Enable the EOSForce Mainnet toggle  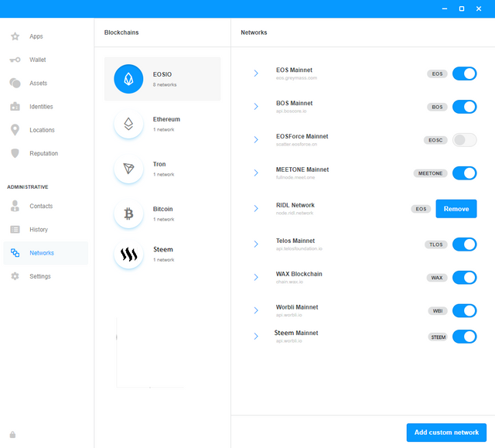(464, 140)
